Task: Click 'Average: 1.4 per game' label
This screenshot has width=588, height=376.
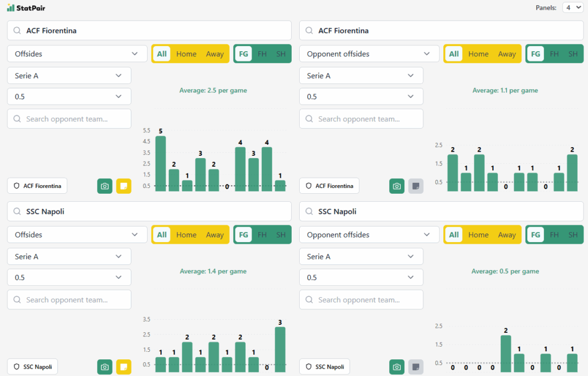Action: pos(213,271)
